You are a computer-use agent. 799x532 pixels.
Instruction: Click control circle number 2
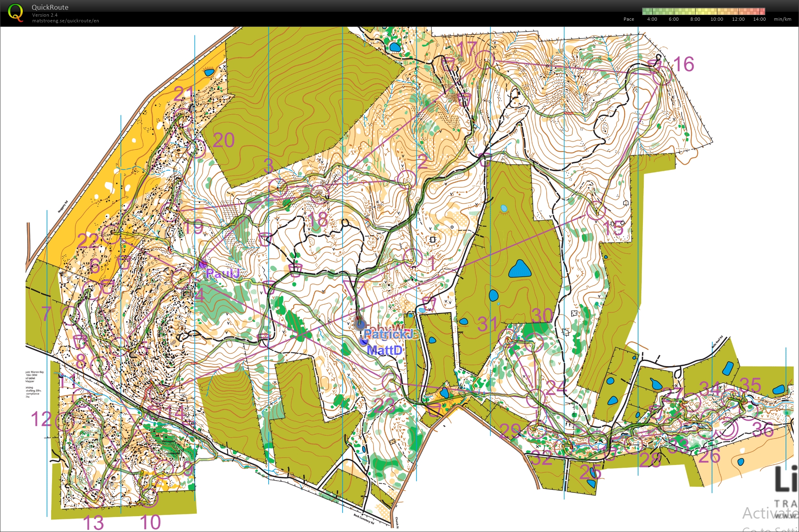[x=406, y=179]
